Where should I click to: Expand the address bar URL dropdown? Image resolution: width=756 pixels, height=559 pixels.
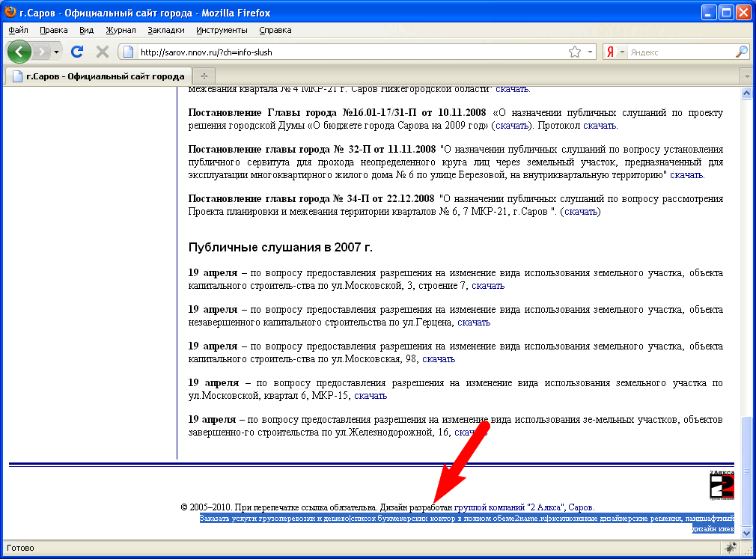(x=590, y=52)
